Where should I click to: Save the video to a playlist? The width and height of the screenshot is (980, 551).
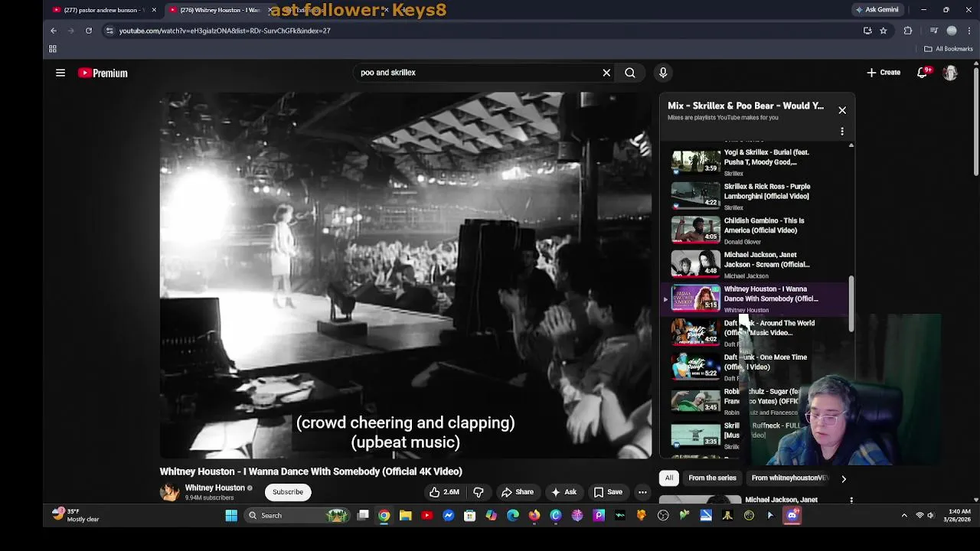click(608, 492)
